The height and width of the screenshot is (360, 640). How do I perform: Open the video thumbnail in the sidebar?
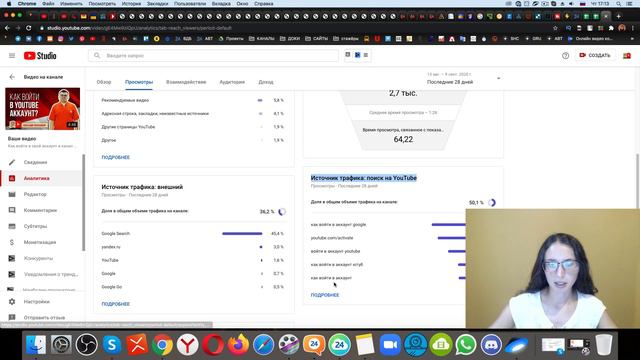pyautogui.click(x=42, y=109)
